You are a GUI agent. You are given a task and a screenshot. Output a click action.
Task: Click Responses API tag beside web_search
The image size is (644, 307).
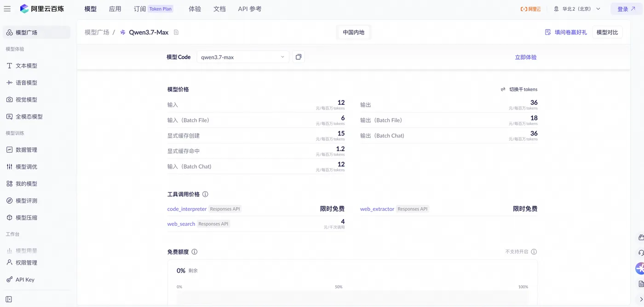213,224
